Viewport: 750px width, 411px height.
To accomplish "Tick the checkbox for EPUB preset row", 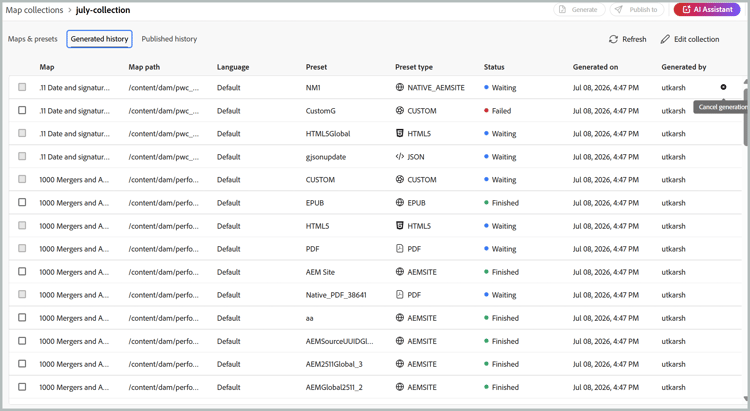I will (x=22, y=202).
